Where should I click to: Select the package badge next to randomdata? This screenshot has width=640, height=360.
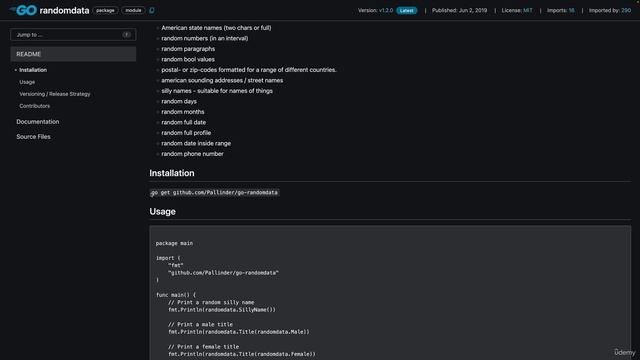(x=105, y=10)
